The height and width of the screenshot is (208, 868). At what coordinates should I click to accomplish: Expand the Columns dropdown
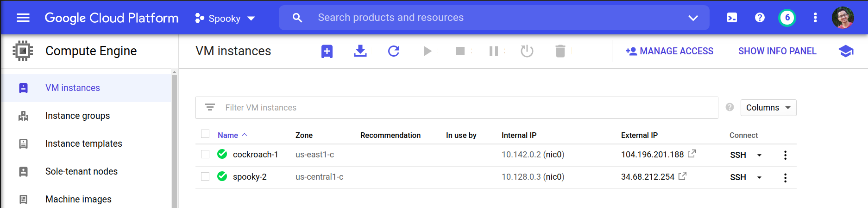(768, 108)
